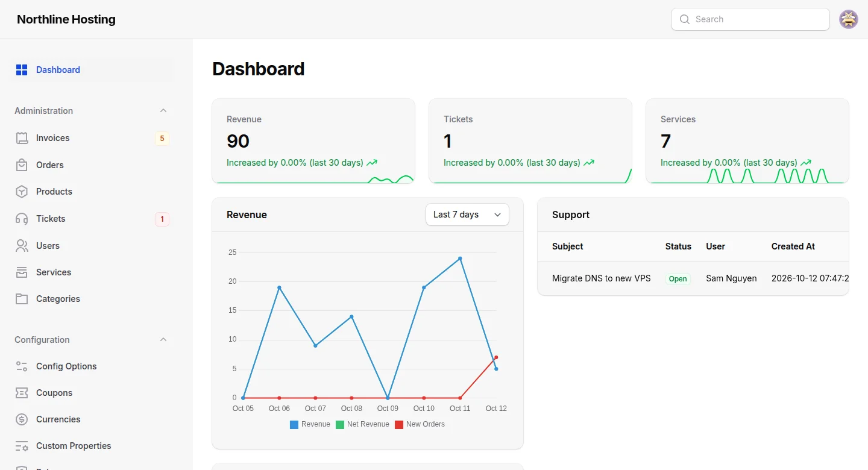Click the Dashboard grid icon in sidebar
Viewport: 868px width, 470px height.
click(x=22, y=70)
